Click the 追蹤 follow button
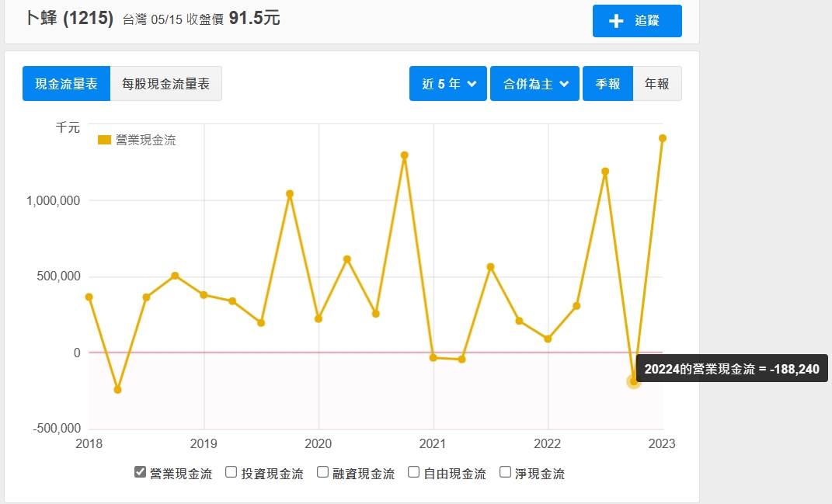 [637, 21]
